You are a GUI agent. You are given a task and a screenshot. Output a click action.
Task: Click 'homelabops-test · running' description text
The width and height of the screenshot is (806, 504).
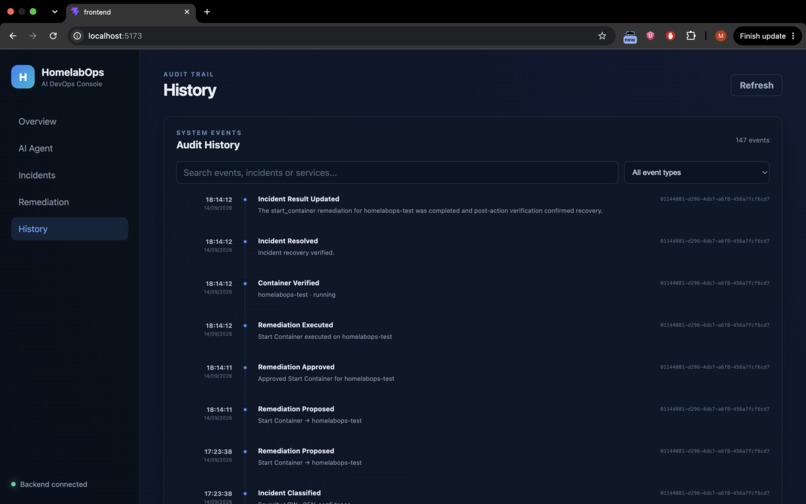pyautogui.click(x=297, y=295)
